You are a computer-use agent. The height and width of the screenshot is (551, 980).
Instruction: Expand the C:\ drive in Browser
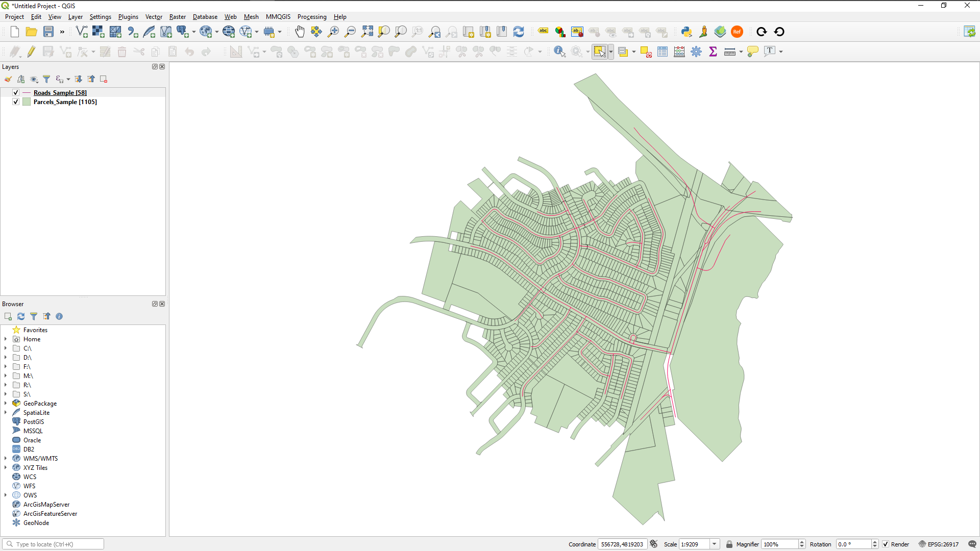click(x=6, y=348)
